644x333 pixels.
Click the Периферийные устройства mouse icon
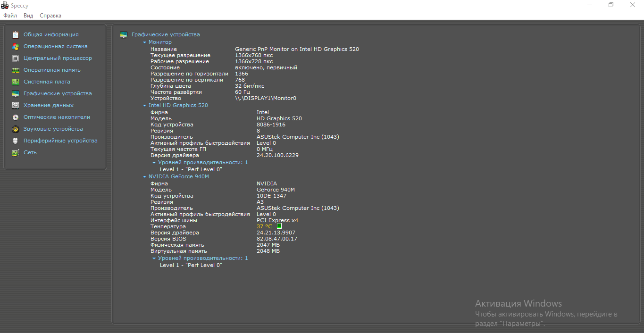(x=16, y=141)
